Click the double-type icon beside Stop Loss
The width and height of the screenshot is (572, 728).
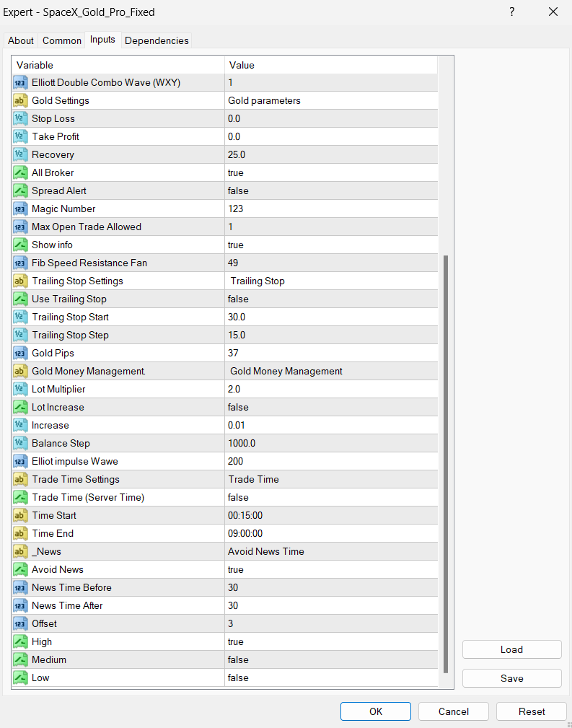point(21,118)
